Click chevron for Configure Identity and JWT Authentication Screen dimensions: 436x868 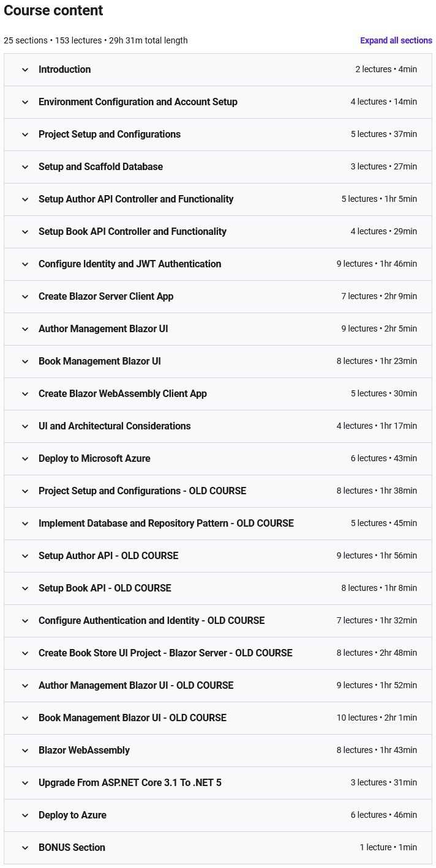point(25,264)
